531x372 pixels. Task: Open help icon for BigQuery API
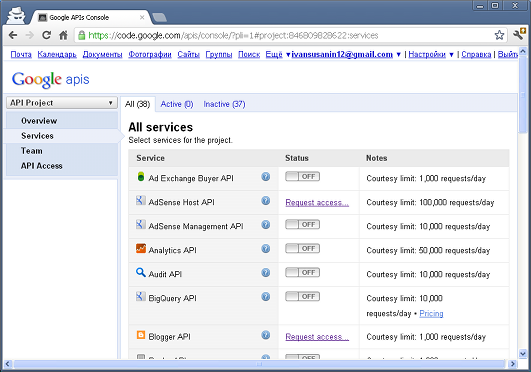point(266,297)
